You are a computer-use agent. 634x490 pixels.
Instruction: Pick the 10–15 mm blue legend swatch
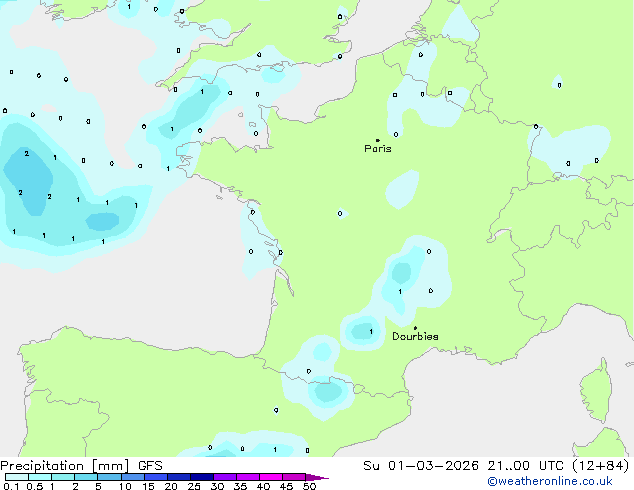[132, 477]
